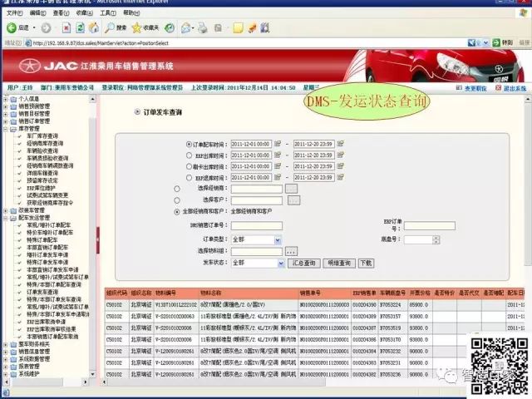Open calendar for 刷卡出库时间 start date
The image size is (532, 399).
278,166
